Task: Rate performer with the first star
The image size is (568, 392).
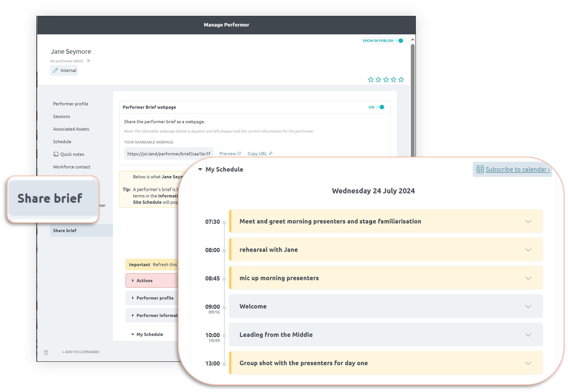Action: pyautogui.click(x=371, y=80)
